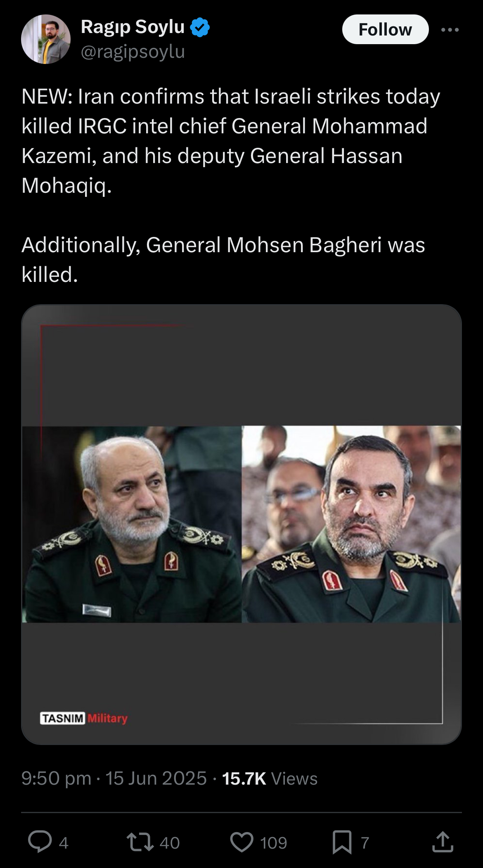Open the right general's photo
Image resolution: width=483 pixels, height=868 pixels.
pyautogui.click(x=351, y=524)
